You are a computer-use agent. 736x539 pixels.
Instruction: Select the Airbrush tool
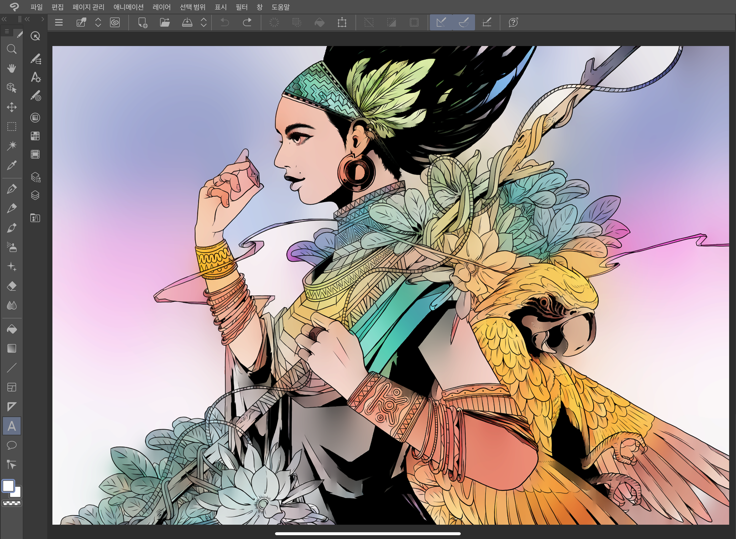12,247
